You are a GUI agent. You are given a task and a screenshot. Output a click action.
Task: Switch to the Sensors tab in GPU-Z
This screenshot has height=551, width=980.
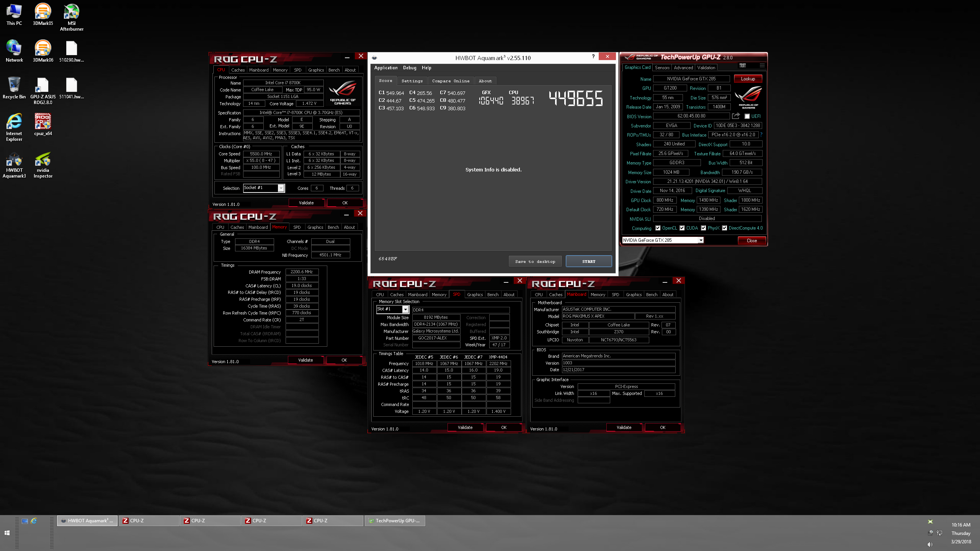tap(662, 67)
